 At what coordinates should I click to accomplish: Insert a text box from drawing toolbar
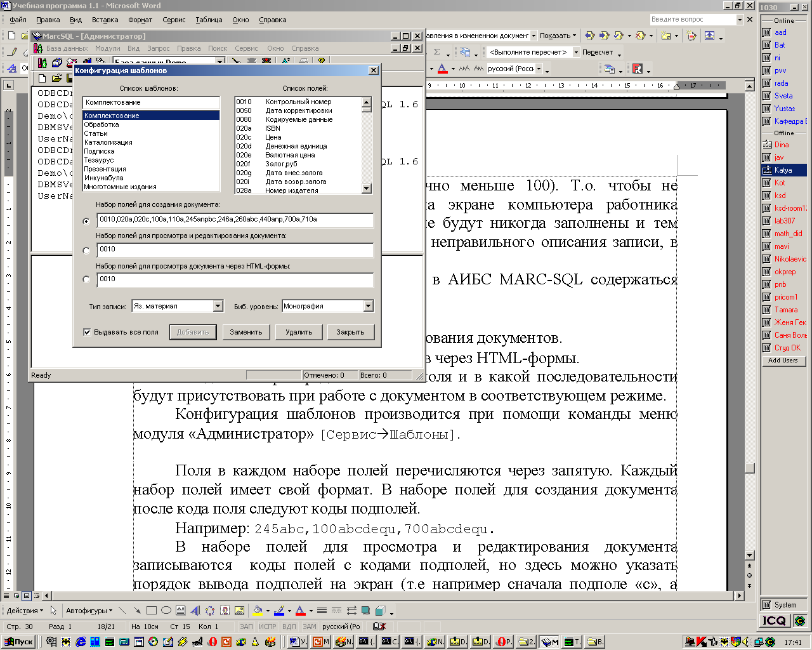[181, 611]
